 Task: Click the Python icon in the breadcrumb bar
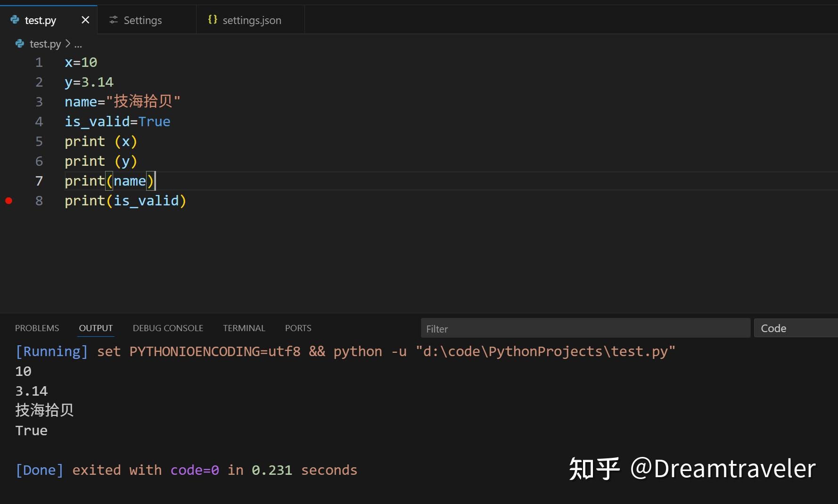(x=19, y=43)
